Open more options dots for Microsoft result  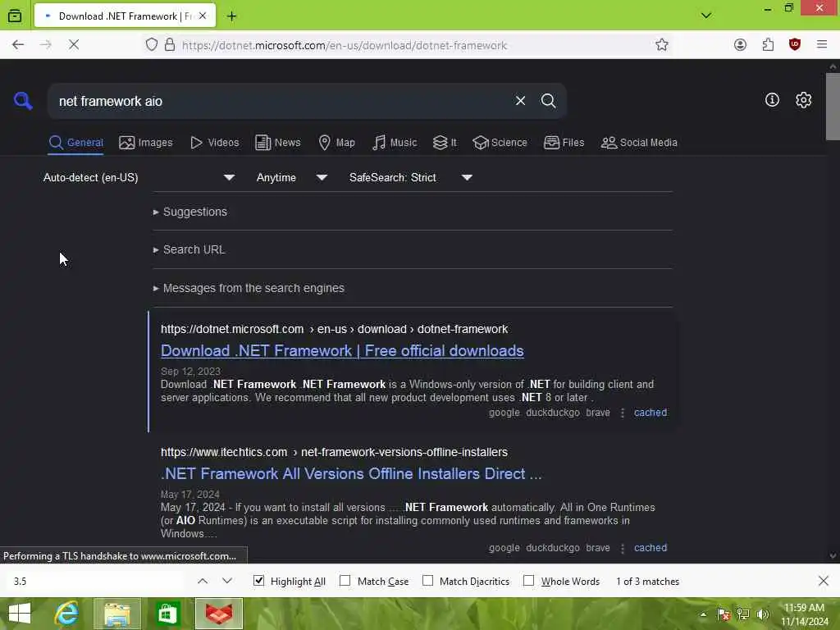point(623,413)
